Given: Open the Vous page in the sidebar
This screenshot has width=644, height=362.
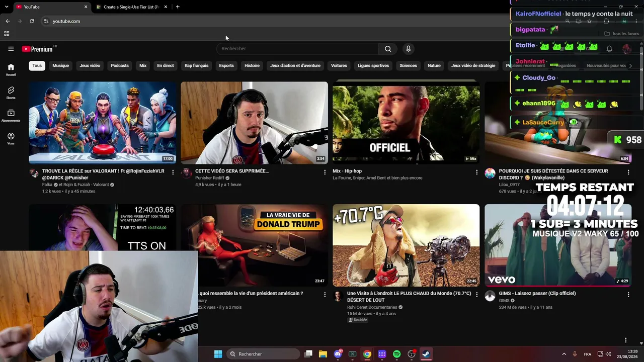Looking at the screenshot, I should (11, 139).
